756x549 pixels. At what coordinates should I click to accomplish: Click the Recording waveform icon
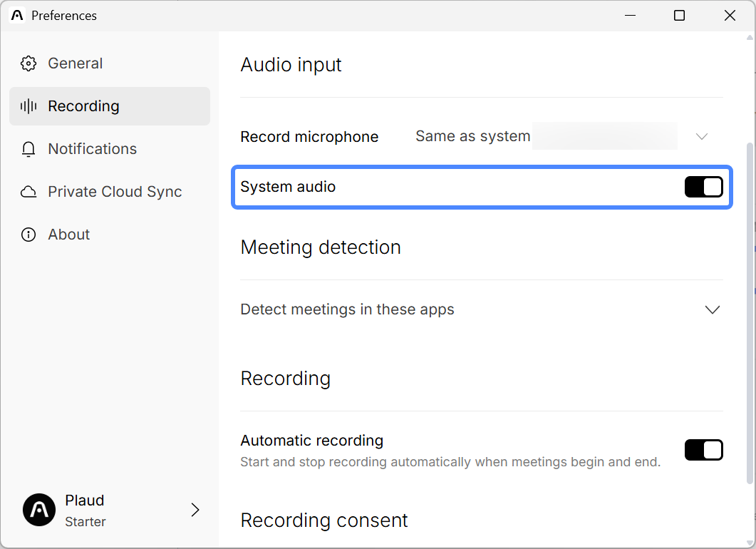point(29,106)
